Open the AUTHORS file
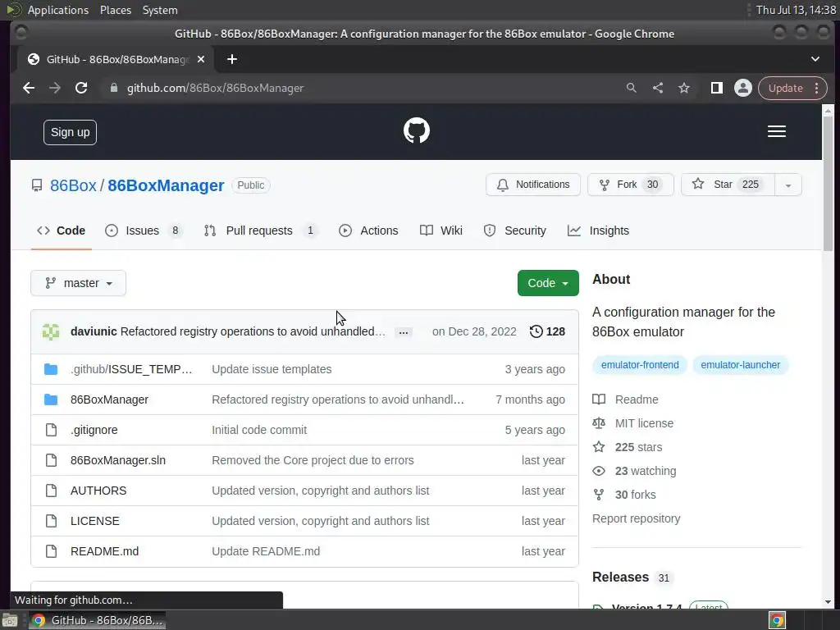The height and width of the screenshot is (630, 840). [x=98, y=491]
